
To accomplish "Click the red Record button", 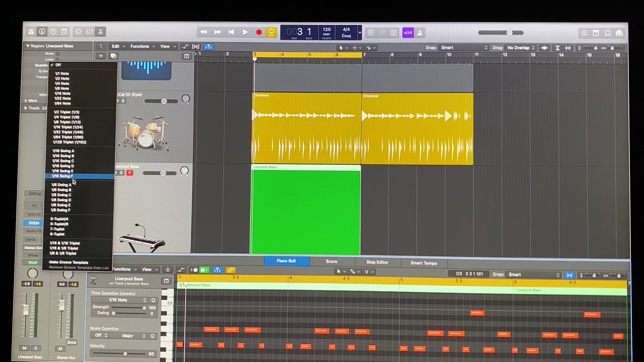I will [x=259, y=32].
